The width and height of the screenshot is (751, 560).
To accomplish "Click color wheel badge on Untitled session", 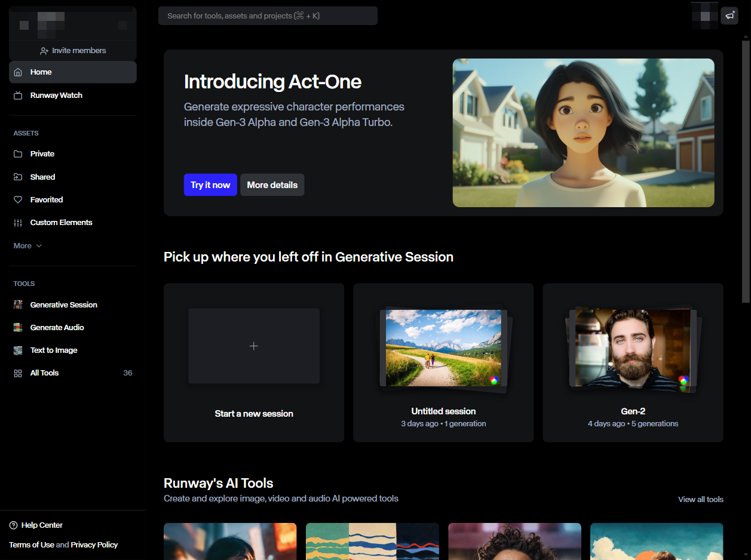I will pos(494,380).
